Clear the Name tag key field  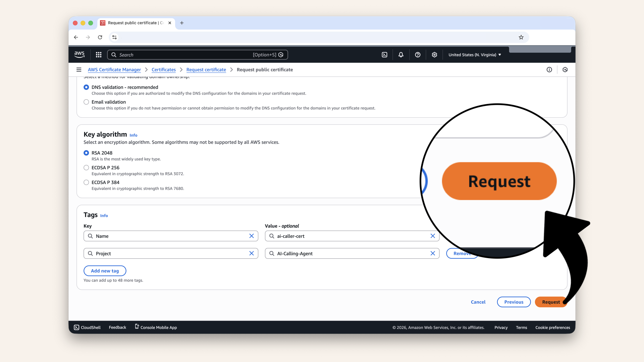click(x=252, y=236)
